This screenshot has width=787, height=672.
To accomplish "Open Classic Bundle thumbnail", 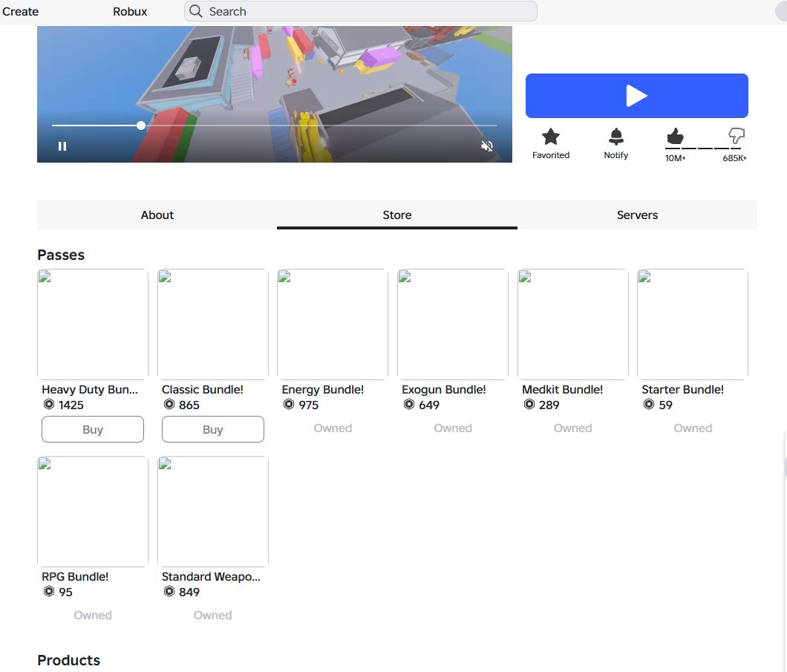I will coord(213,324).
